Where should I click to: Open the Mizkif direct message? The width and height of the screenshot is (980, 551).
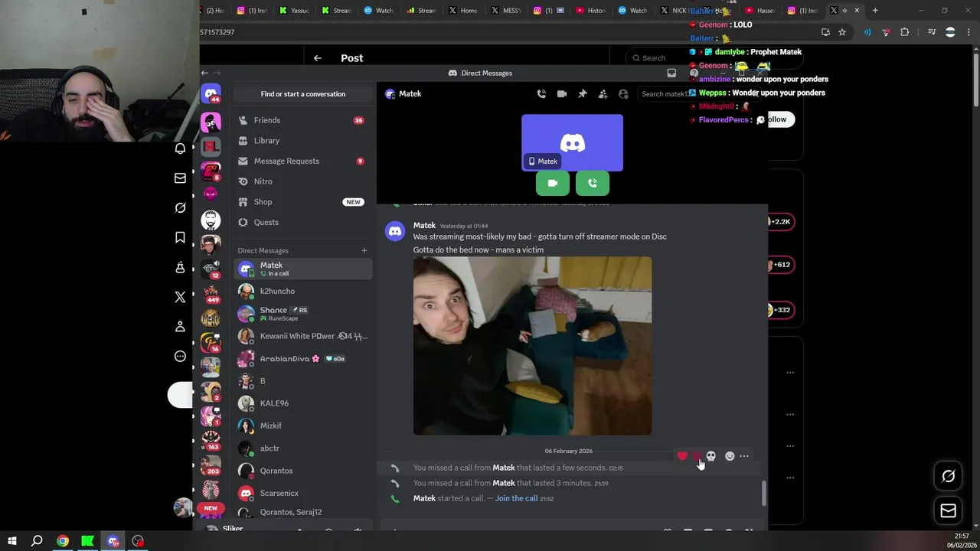302,425
